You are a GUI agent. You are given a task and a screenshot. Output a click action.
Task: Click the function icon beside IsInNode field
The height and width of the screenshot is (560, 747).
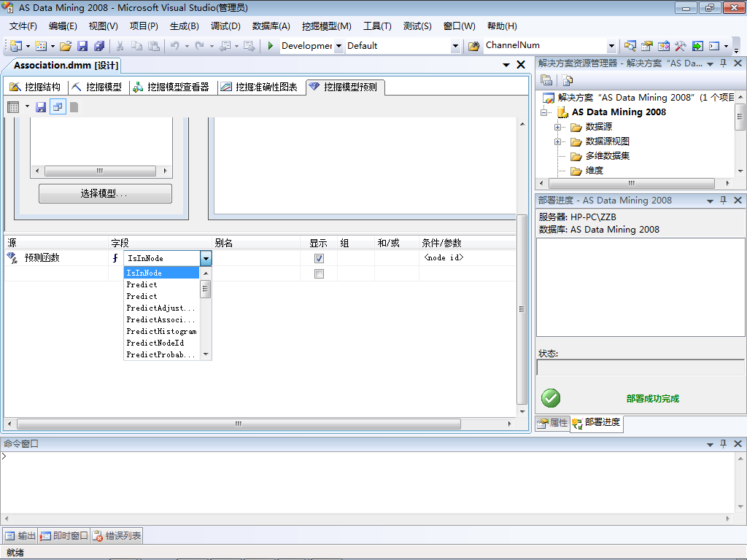pyautogui.click(x=115, y=258)
